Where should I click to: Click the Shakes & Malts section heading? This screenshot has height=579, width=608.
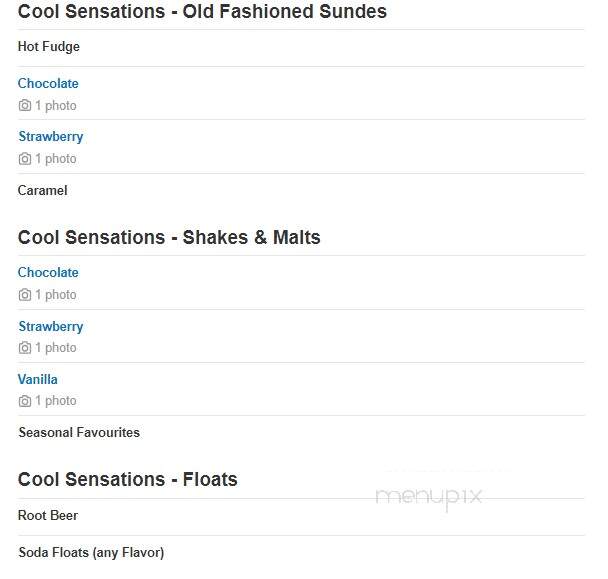(169, 237)
